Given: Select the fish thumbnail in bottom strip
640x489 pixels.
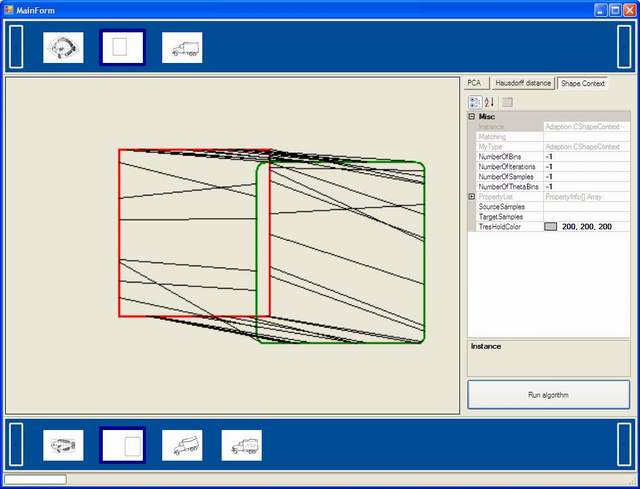Looking at the screenshot, I should tap(63, 445).
